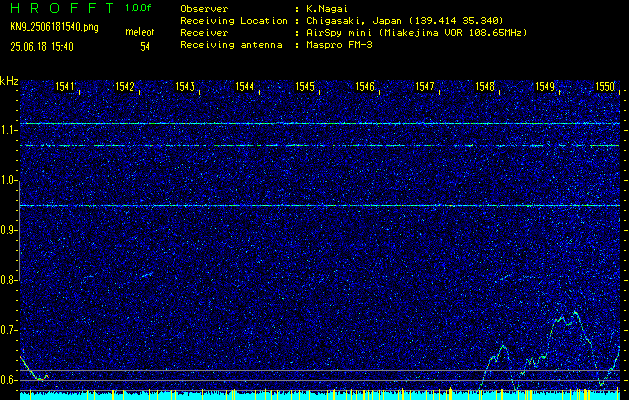Click the 0.6 frequency axis label
Viewport: 629px width, 400px height.
pyautogui.click(x=8, y=380)
